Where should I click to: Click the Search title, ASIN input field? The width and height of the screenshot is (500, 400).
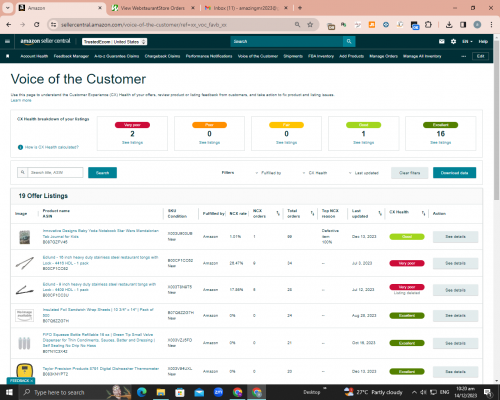(x=55, y=172)
